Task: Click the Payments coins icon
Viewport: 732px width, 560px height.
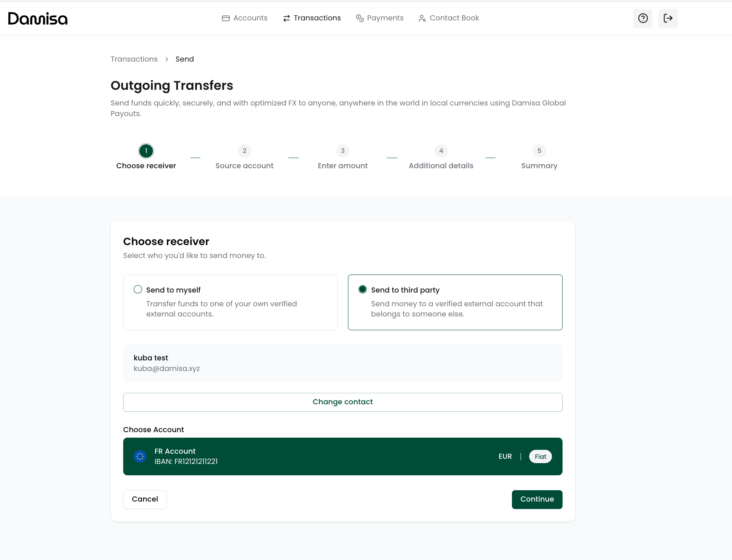Action: point(360,18)
